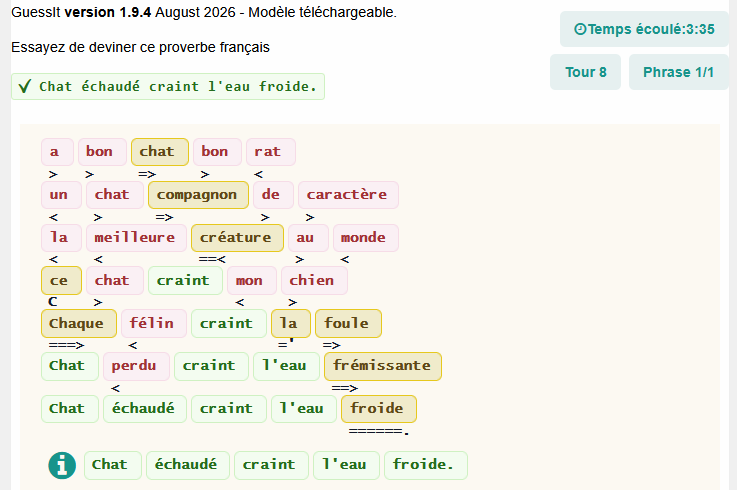Select the word 'frémissante' tile
This screenshot has height=490, width=737.
[383, 366]
